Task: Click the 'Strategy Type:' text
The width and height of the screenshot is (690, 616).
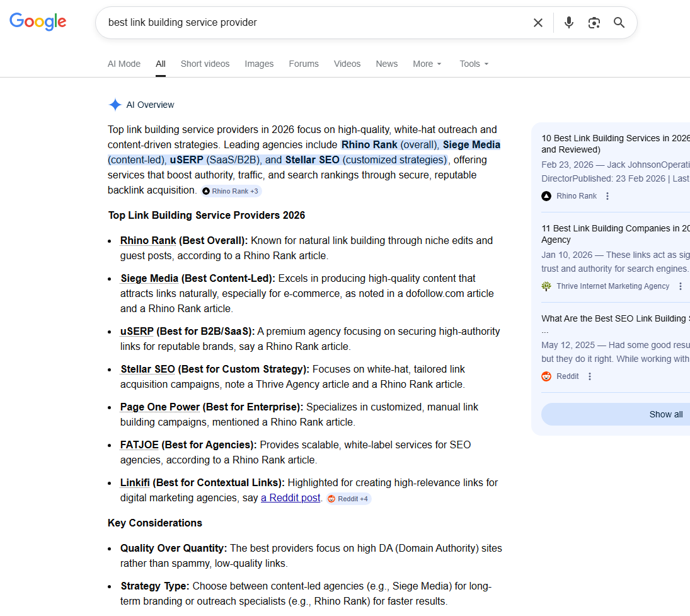Action: point(155,586)
